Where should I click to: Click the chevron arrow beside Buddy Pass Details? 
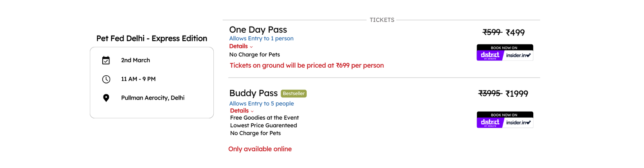coord(252,112)
